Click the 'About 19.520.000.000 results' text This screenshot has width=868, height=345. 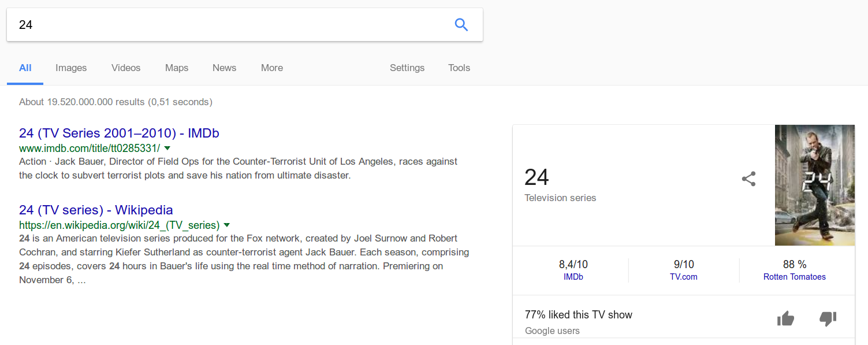pos(116,102)
